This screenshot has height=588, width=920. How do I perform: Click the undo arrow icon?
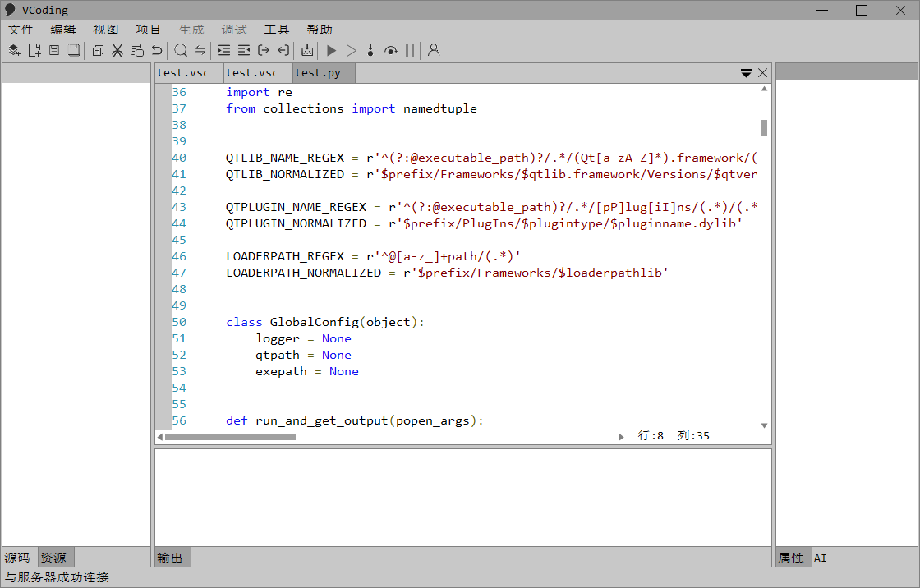click(157, 50)
